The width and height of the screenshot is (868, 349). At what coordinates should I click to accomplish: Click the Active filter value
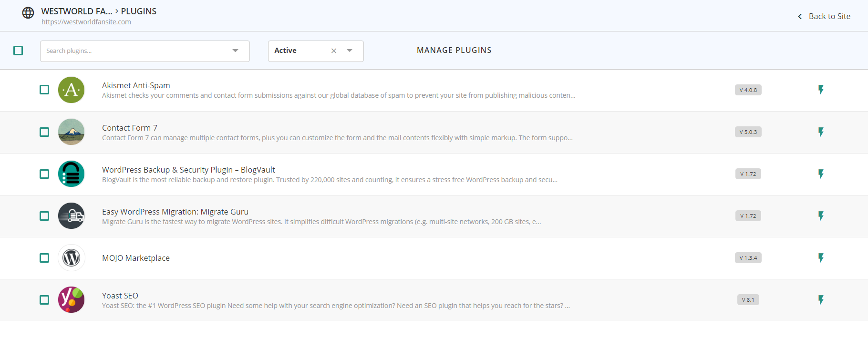pyautogui.click(x=285, y=51)
